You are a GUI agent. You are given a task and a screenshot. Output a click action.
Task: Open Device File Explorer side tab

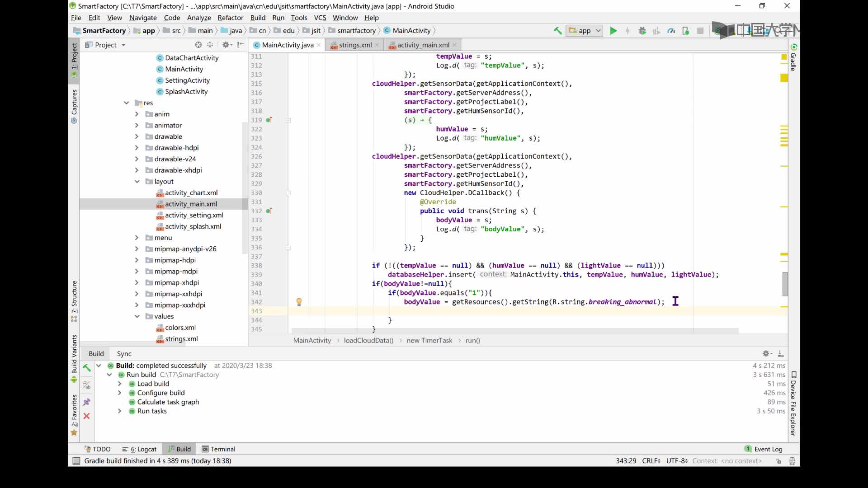click(x=793, y=404)
